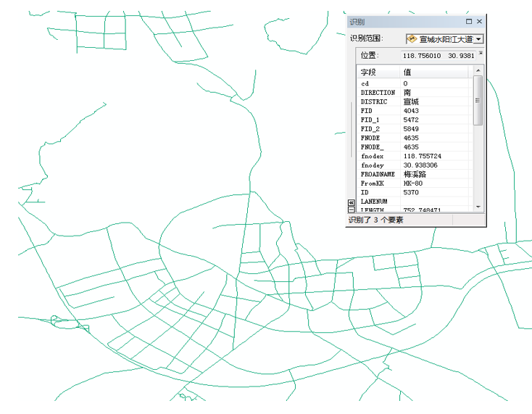The width and height of the screenshot is (532, 414).
Task: Select the FID field name
Action: pos(367,111)
